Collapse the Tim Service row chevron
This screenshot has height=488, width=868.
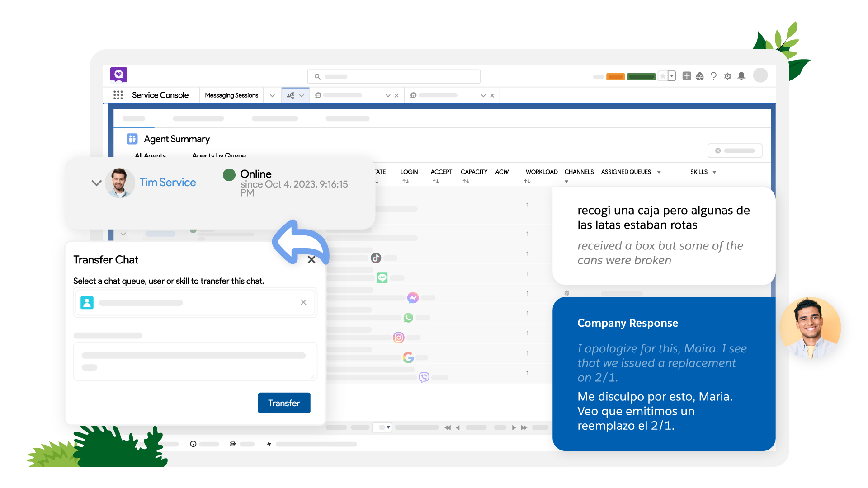coord(96,183)
